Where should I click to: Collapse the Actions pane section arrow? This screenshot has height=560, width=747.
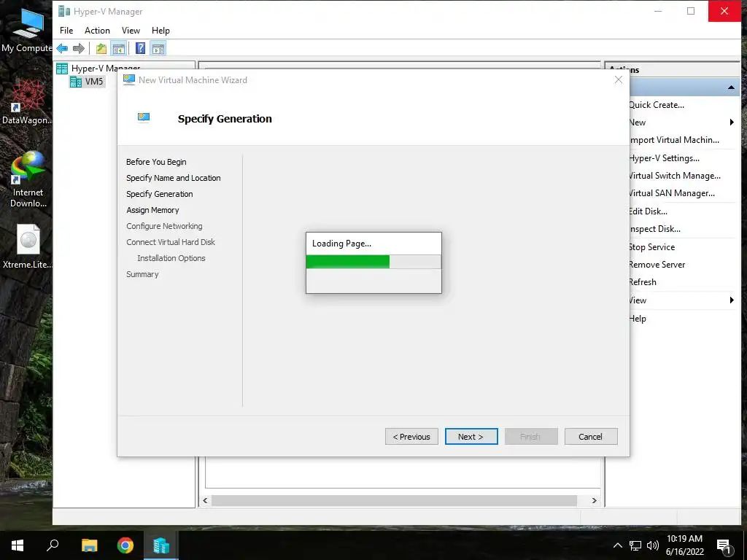tap(731, 87)
